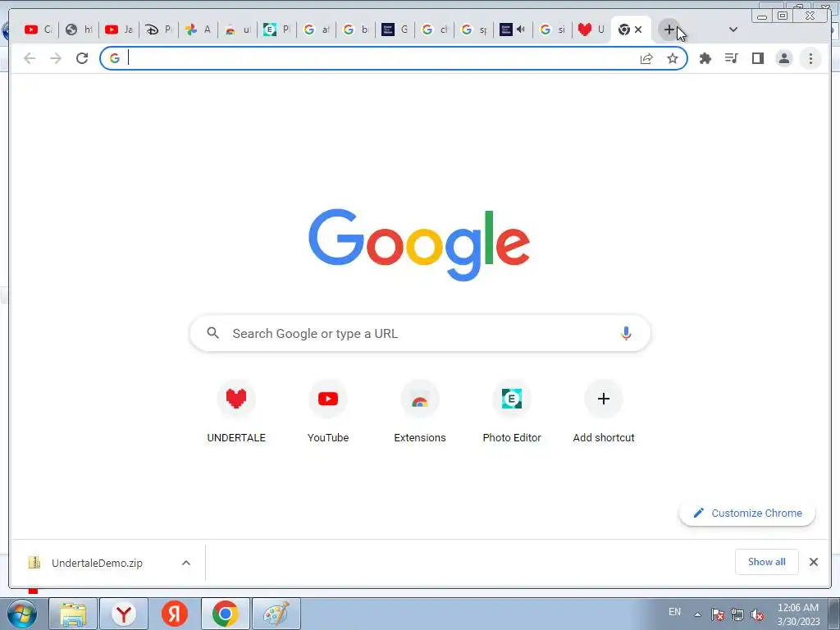Switch to the Photo Editor tab

click(x=277, y=30)
